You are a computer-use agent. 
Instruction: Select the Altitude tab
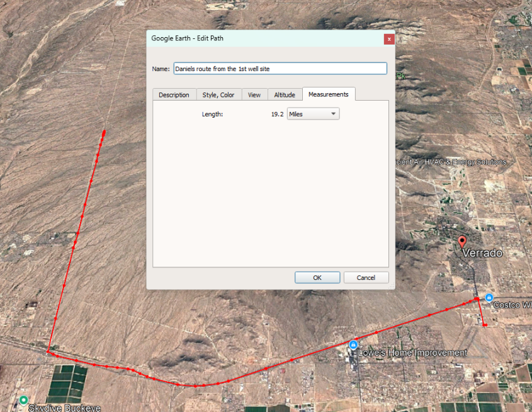[x=285, y=95]
